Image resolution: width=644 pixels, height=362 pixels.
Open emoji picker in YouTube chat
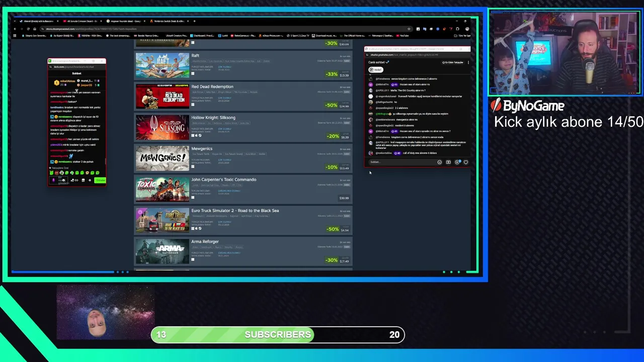click(x=440, y=162)
